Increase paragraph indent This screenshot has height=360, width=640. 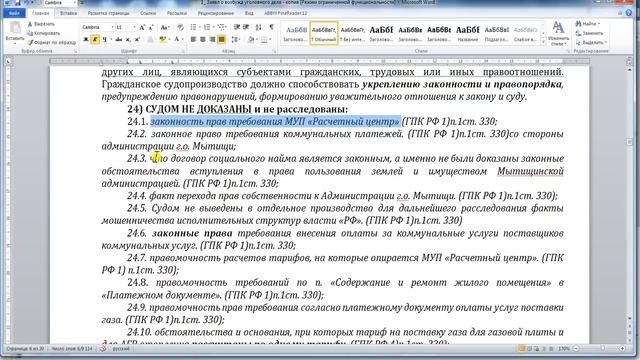(246, 27)
